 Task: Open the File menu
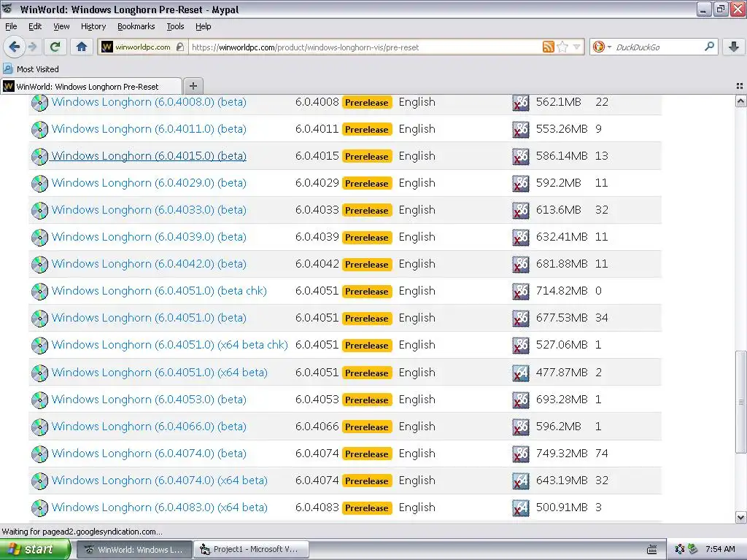point(11,26)
